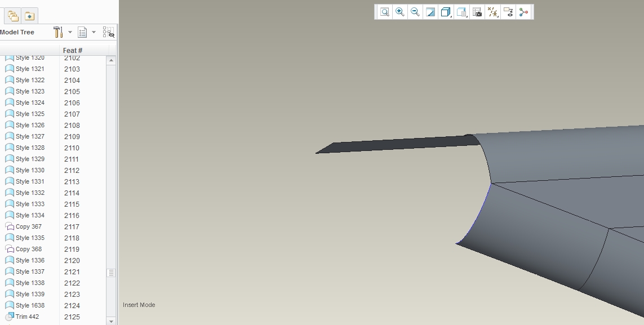Click feature number 2113 cell

pos(72,181)
